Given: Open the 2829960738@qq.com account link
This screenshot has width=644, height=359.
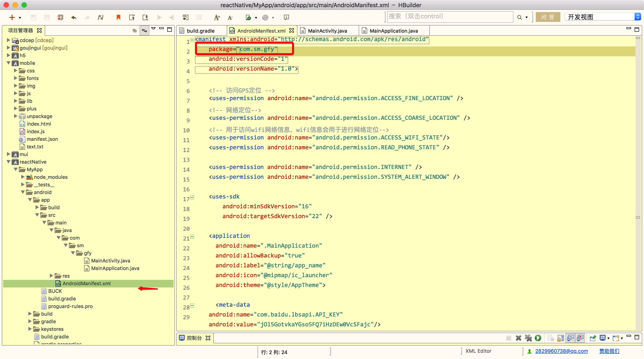Looking at the screenshot, I should 561,351.
